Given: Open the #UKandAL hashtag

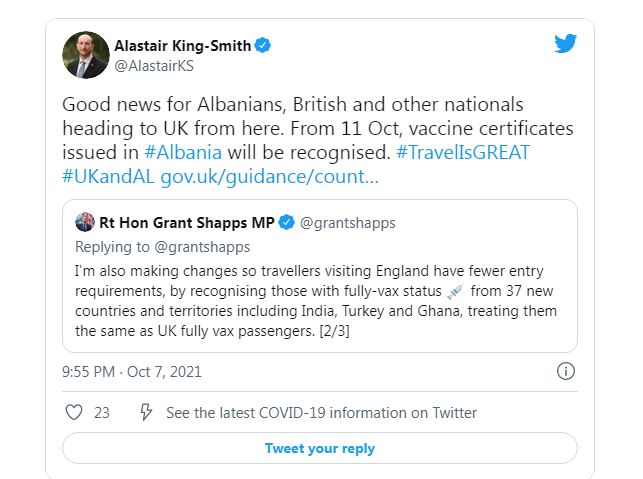Looking at the screenshot, I should point(109,176).
